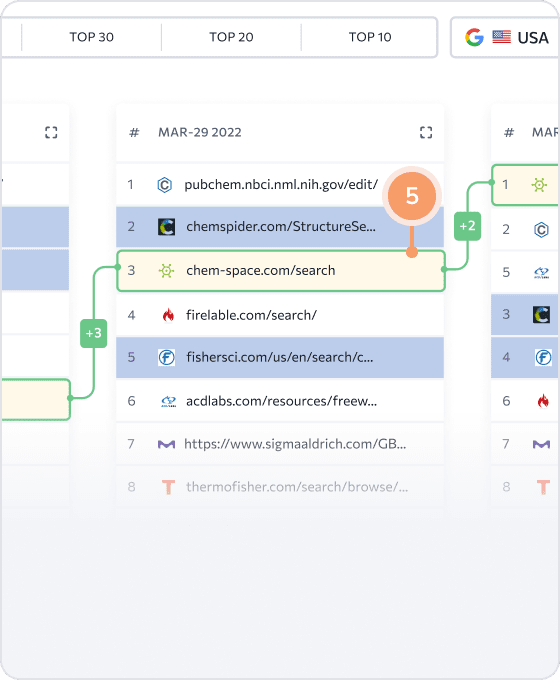Click the Google logo icon
This screenshot has height=680, width=560.
point(475,37)
